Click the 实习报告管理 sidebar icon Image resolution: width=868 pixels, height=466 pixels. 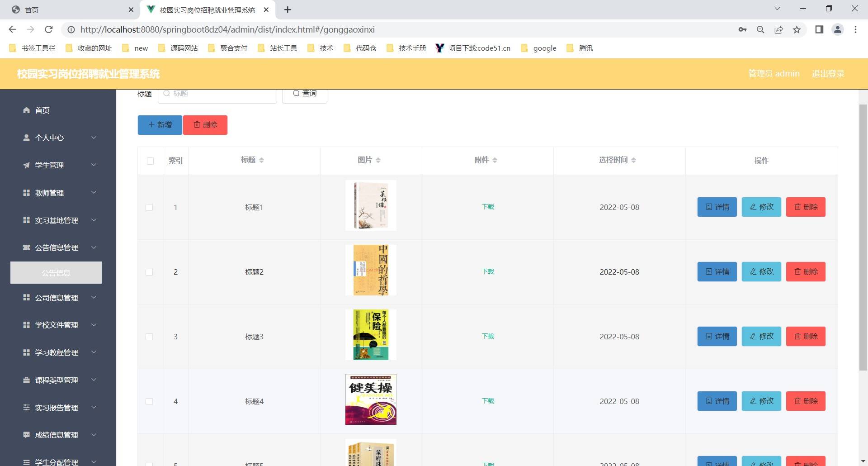26,407
